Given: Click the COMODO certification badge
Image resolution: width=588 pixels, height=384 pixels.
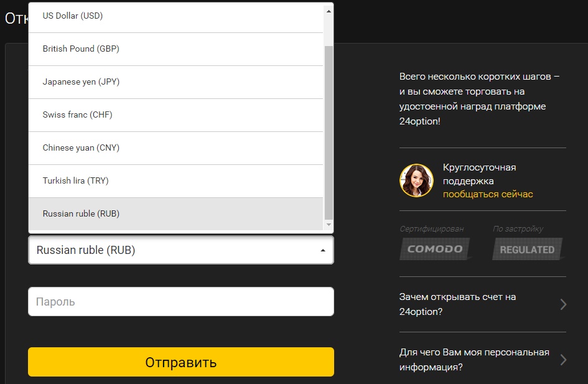Looking at the screenshot, I should click(435, 249).
